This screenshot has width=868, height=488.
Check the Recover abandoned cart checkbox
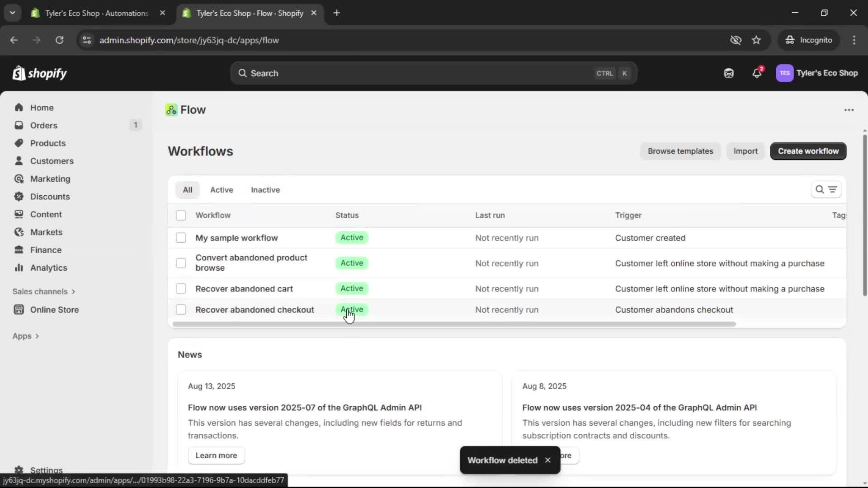(181, 288)
